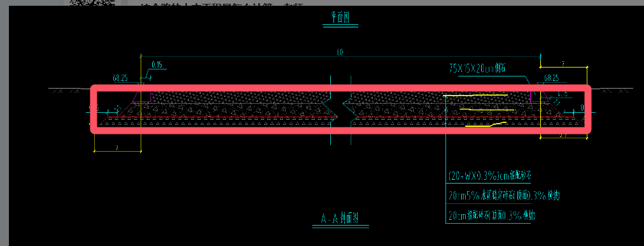Image resolution: width=644 pixels, height=246 pixels.
Task: Click the magenta curb stone on the left
Action: point(142,97)
